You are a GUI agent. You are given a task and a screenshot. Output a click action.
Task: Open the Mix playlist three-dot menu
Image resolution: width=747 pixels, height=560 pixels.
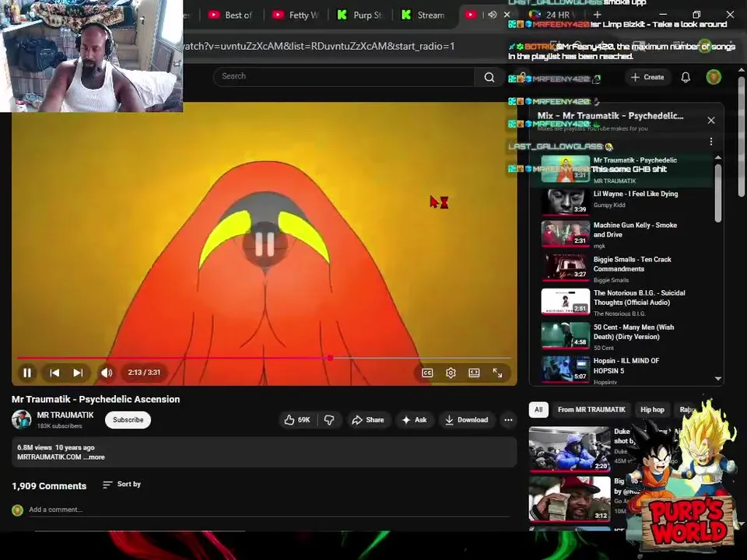tap(710, 142)
